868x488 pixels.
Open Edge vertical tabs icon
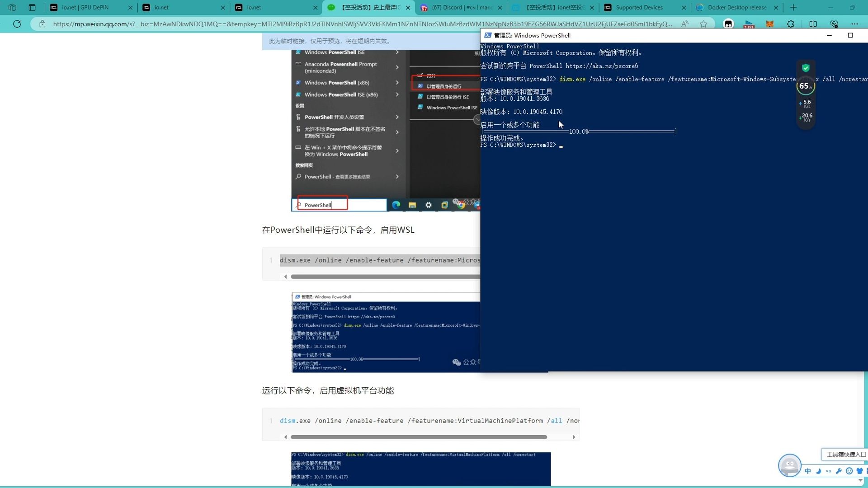pos(32,7)
